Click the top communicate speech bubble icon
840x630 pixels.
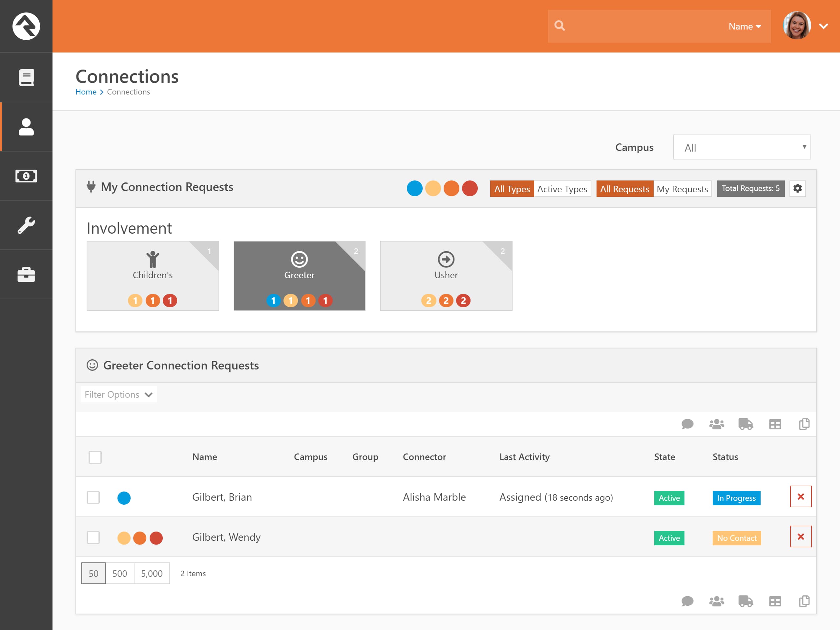pyautogui.click(x=687, y=424)
